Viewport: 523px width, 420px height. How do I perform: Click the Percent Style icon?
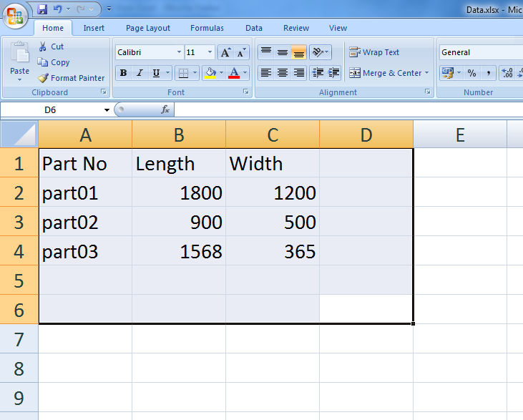pos(471,73)
